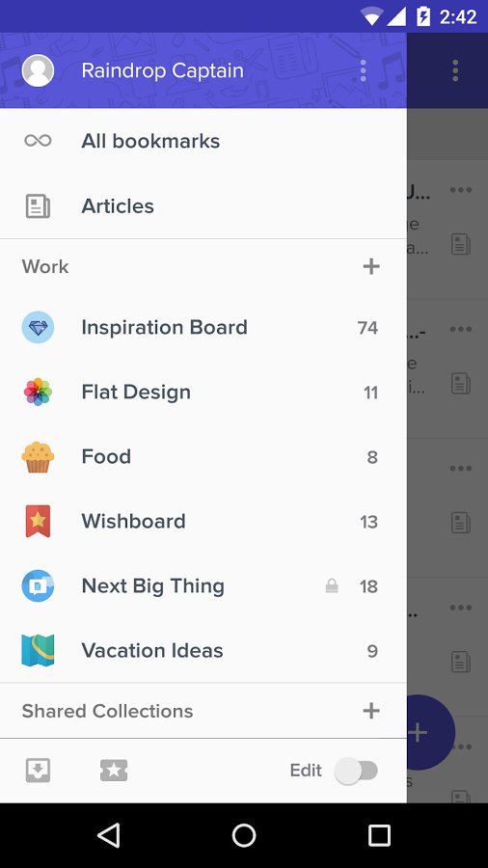Tap the Raindrop Captain profile avatar
This screenshot has width=488, height=868.
tap(38, 70)
